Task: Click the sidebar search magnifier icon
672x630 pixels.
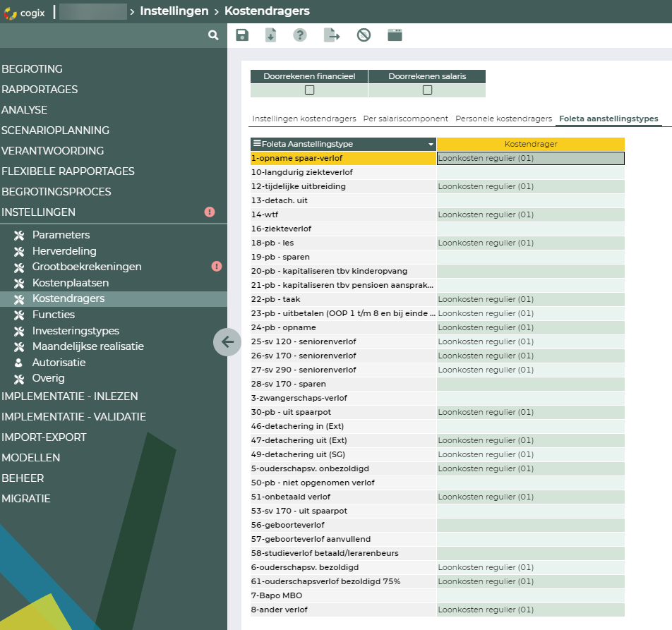Action: click(x=213, y=35)
